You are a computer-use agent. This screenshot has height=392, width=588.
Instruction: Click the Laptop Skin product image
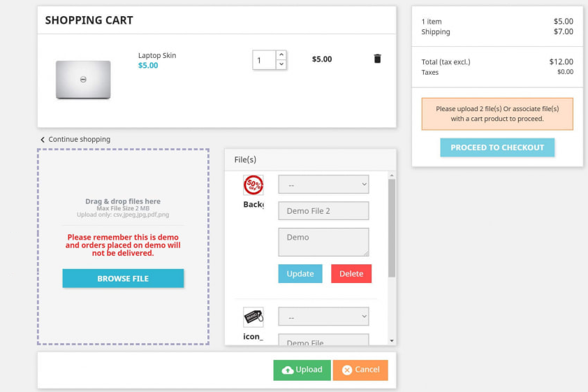[x=83, y=79]
